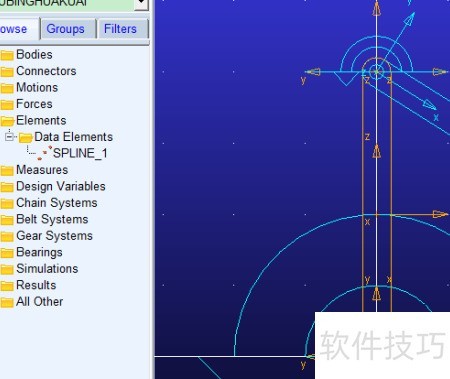Click the Forces folder icon

click(7, 104)
